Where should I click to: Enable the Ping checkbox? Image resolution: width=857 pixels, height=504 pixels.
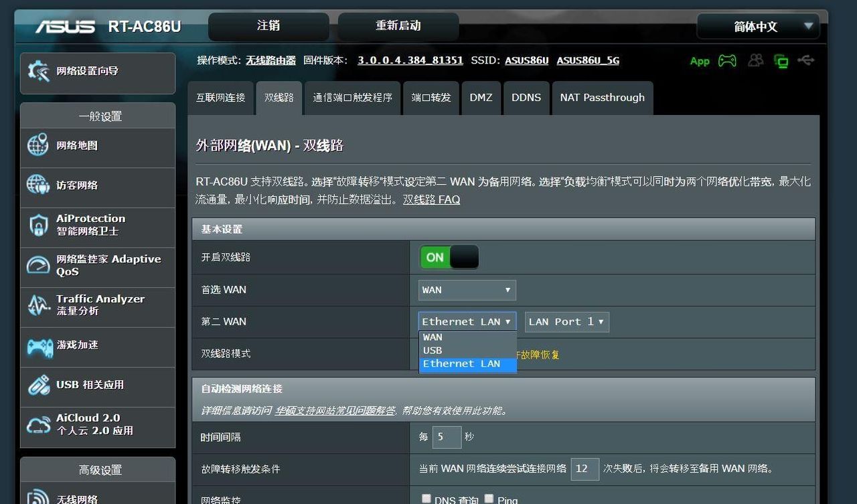[487, 499]
